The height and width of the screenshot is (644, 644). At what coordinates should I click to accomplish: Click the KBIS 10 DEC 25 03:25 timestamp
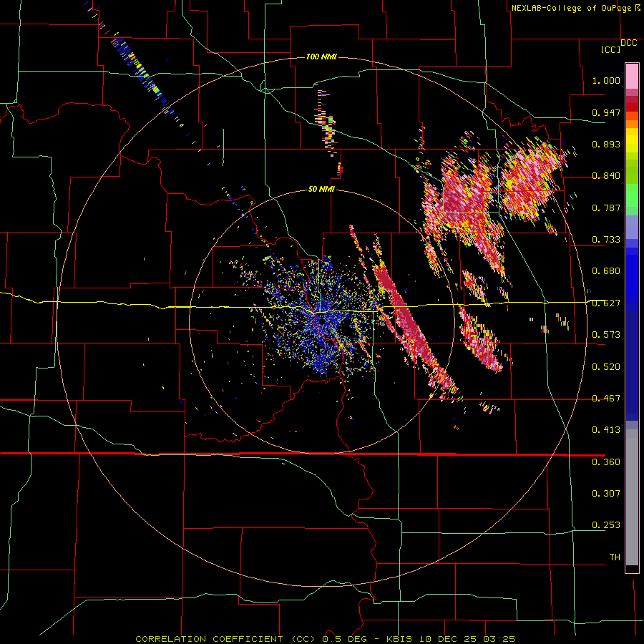(451, 639)
